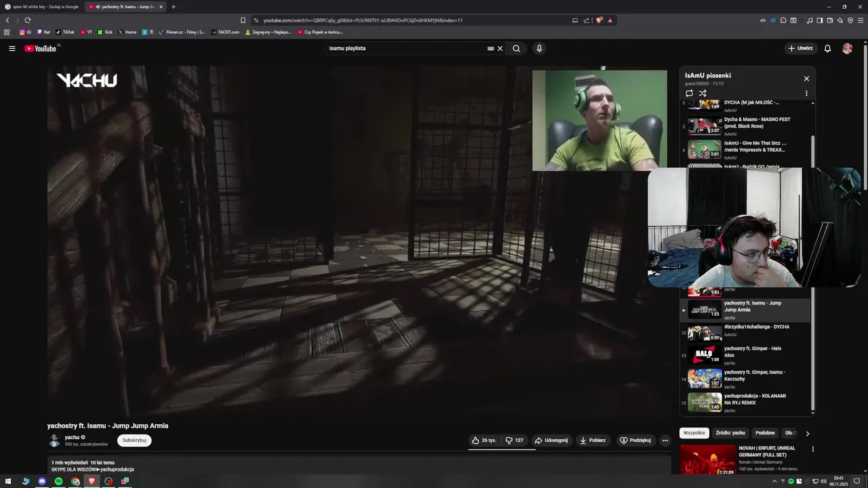This screenshot has height=488, width=868.
Task: Close the IsAmU piosenki playlist panel
Action: click(x=806, y=79)
